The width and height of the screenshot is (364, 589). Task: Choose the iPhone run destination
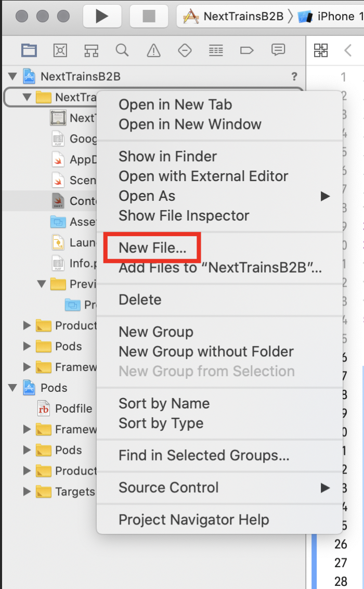pos(331,17)
